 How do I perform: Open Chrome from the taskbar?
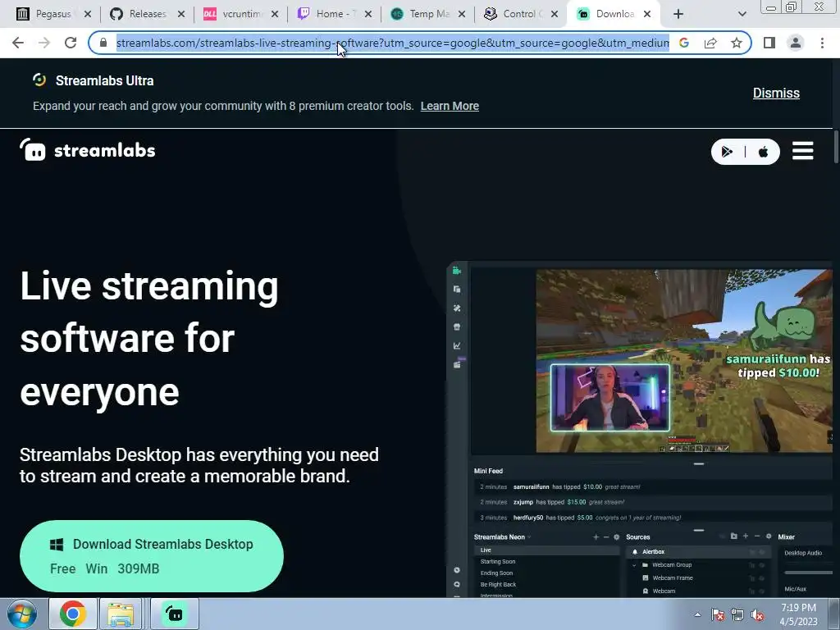[73, 614]
